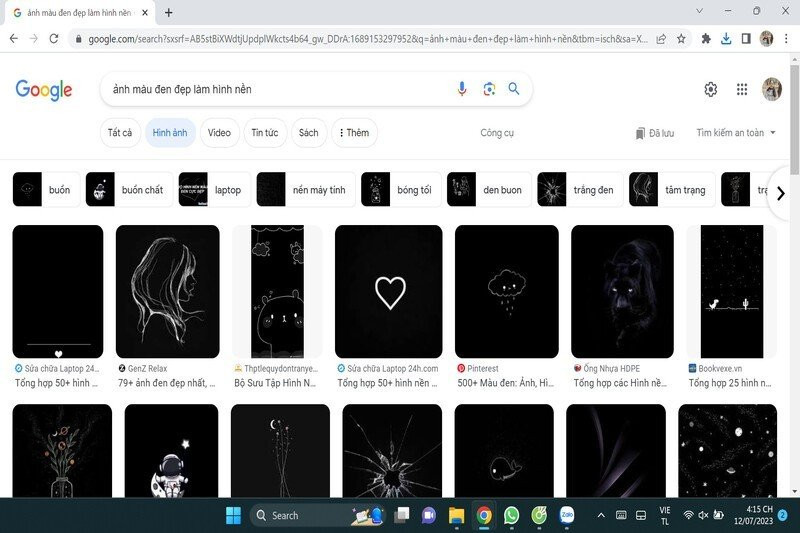The width and height of the screenshot is (800, 533).
Task: Select the Hình ảnh tab
Action: 170,133
